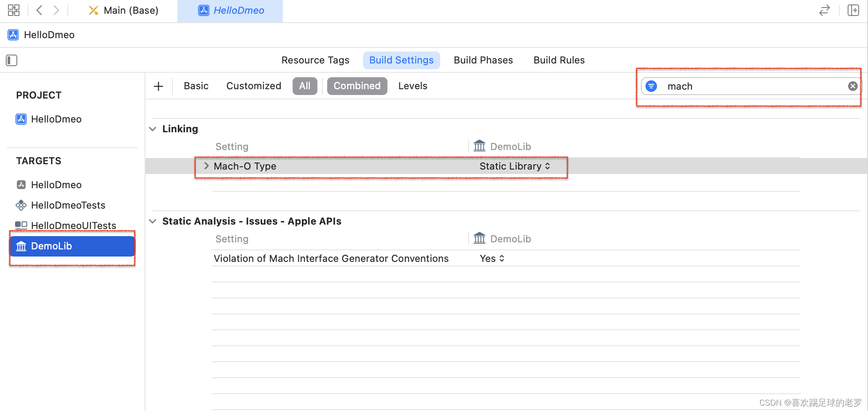The image size is (868, 411).
Task: Toggle the targets list sidebar icon
Action: pyautogui.click(x=12, y=60)
